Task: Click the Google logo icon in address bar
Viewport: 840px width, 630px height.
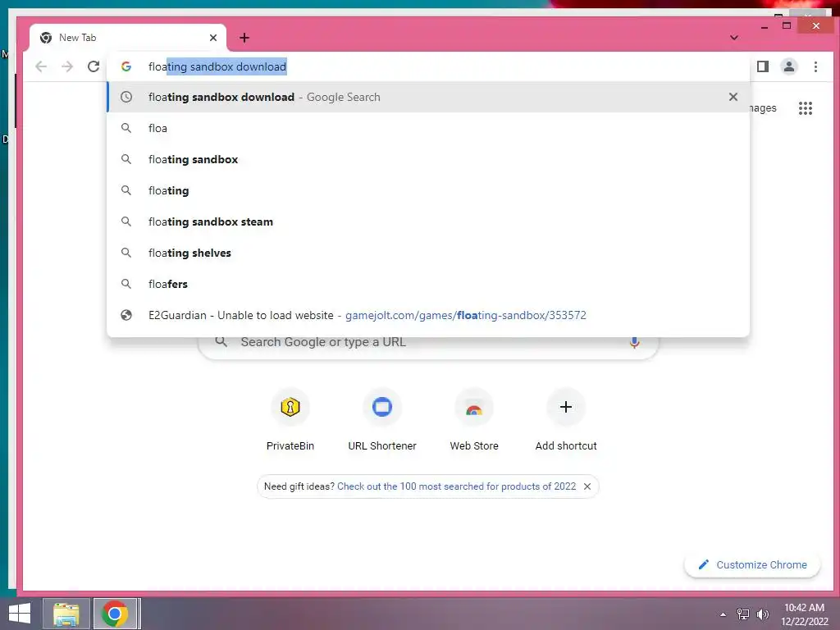Action: tap(126, 66)
